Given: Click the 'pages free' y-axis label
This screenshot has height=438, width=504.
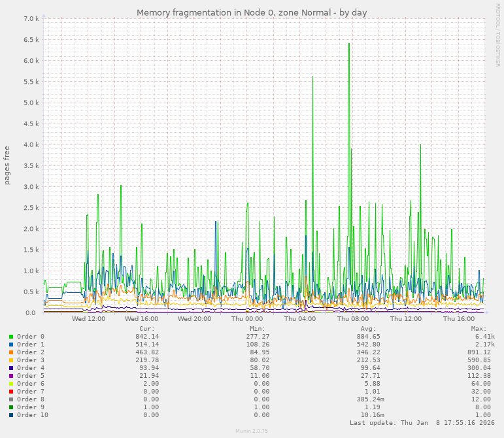Looking at the screenshot, I should tap(7, 165).
